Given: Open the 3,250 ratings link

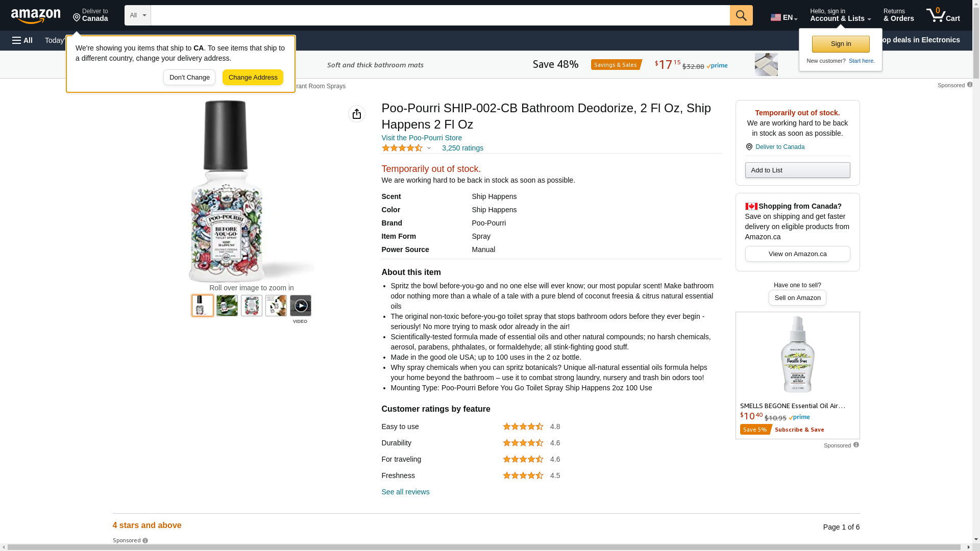Looking at the screenshot, I should point(462,148).
